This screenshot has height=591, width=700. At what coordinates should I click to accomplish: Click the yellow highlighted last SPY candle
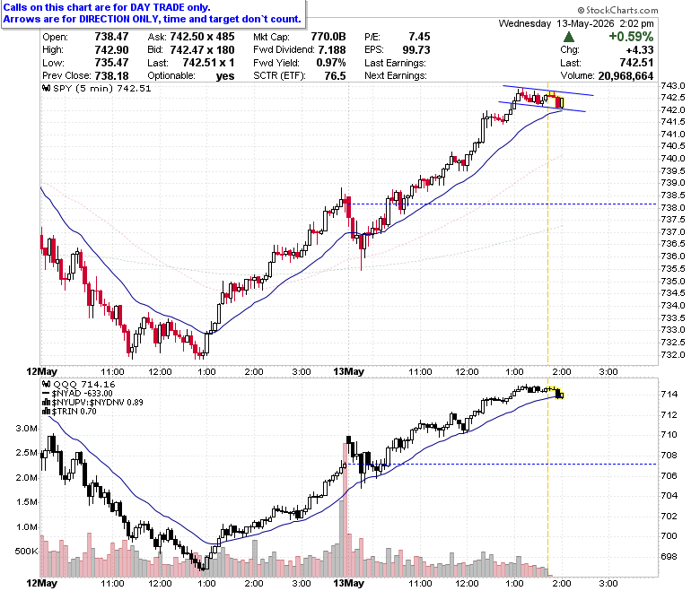(x=561, y=102)
